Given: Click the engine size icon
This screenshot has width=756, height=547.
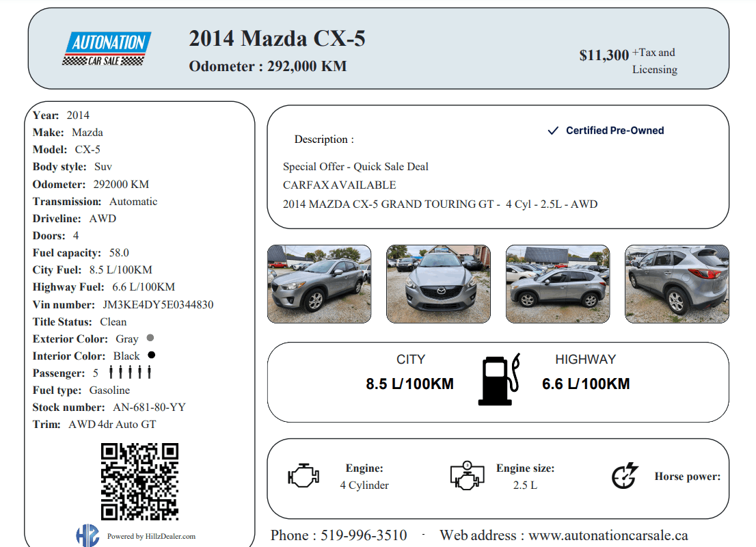Looking at the screenshot, I should click(x=467, y=476).
